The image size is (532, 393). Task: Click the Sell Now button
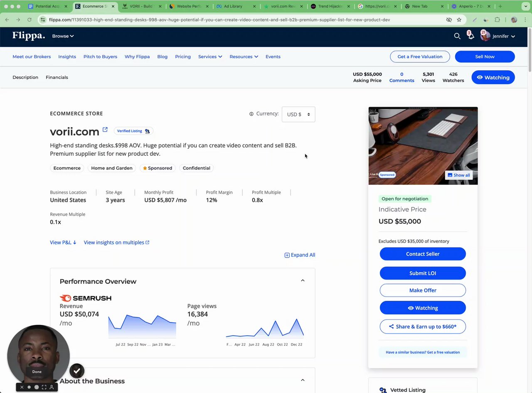coord(485,56)
